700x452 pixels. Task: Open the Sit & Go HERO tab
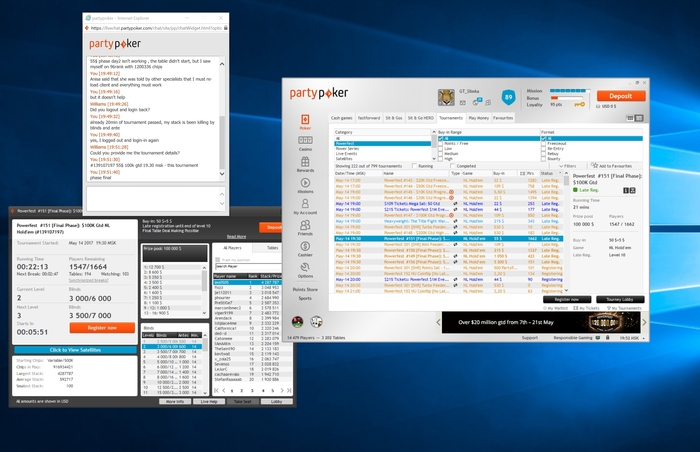coord(421,118)
